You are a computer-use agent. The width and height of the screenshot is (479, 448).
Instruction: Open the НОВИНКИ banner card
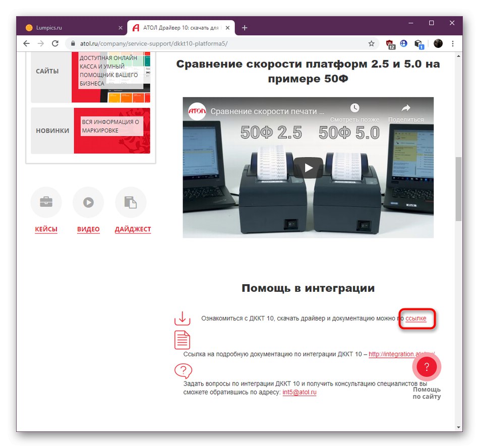coord(90,131)
